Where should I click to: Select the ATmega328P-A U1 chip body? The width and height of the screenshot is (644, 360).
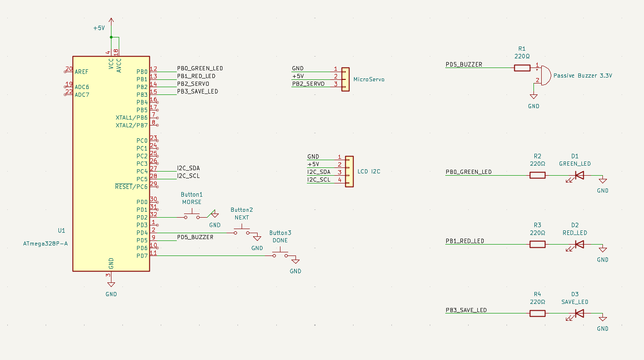tap(111, 164)
